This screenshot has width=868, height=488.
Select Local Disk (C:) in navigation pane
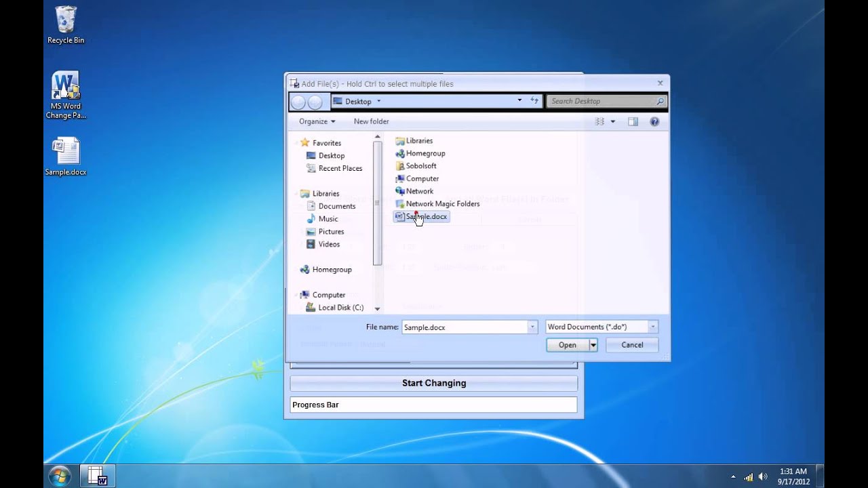point(334,308)
